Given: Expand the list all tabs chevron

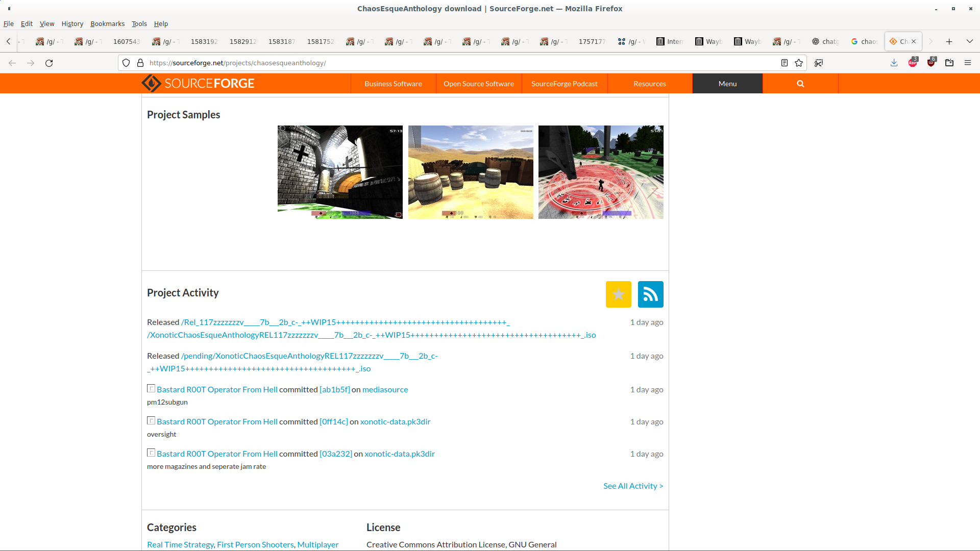Looking at the screenshot, I should point(969,41).
